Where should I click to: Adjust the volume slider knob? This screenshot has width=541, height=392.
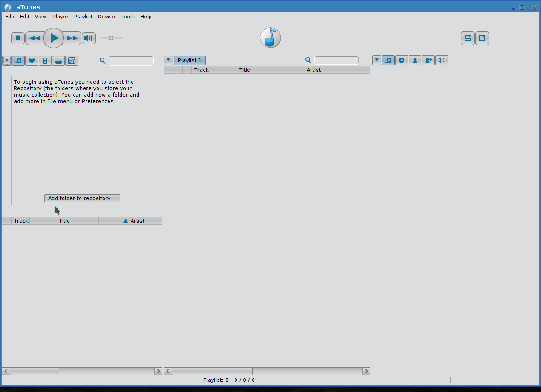pos(111,38)
